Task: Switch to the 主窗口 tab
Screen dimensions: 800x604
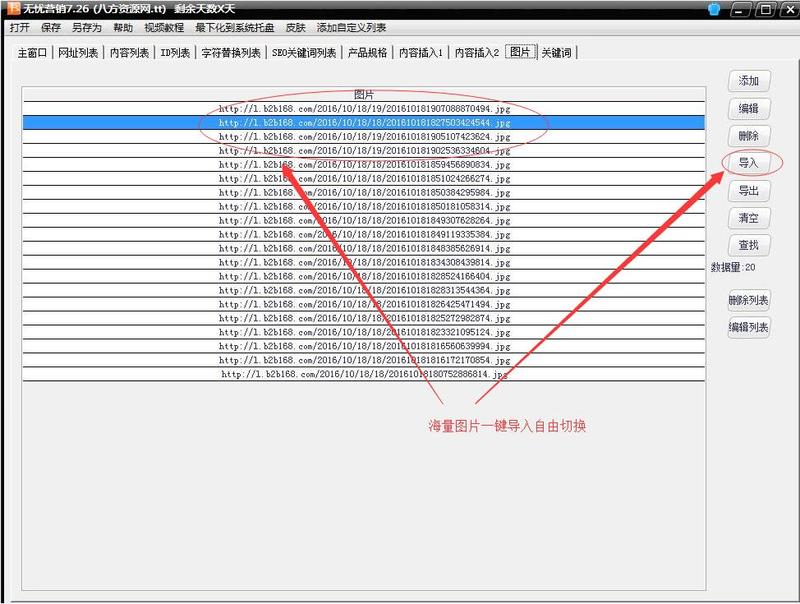Action: (x=32, y=53)
